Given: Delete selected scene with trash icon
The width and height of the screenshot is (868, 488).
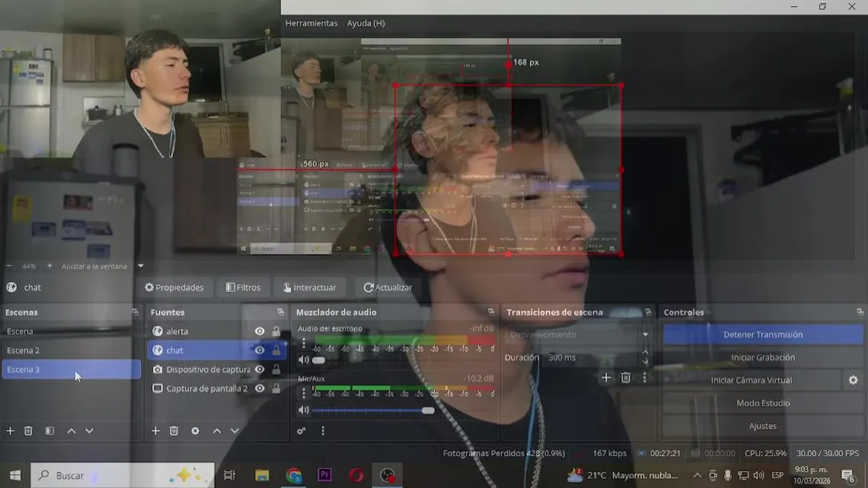Looking at the screenshot, I should click(x=28, y=431).
